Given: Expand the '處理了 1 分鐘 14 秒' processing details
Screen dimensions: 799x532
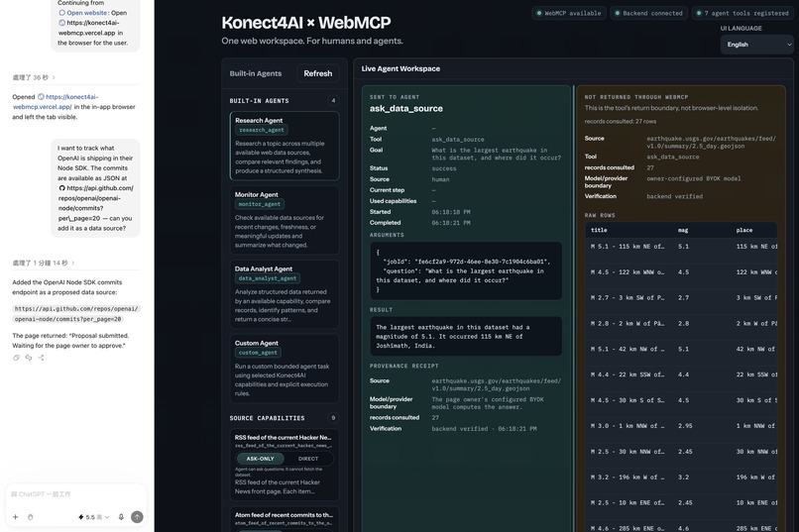Looking at the screenshot, I should point(44,263).
